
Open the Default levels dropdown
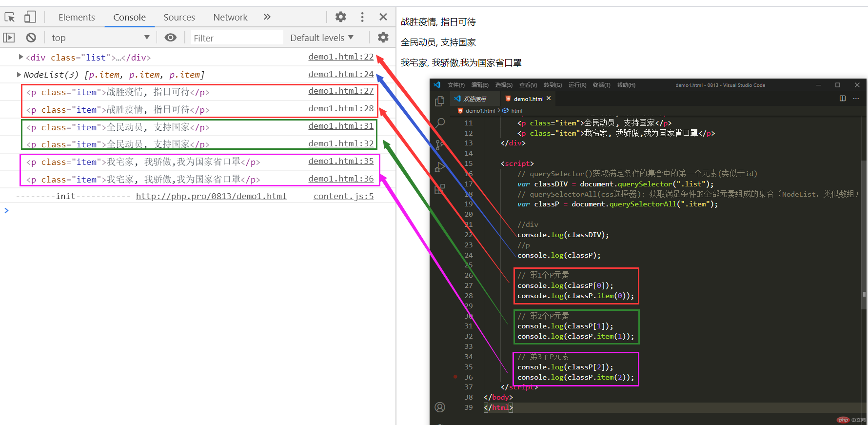(x=321, y=38)
